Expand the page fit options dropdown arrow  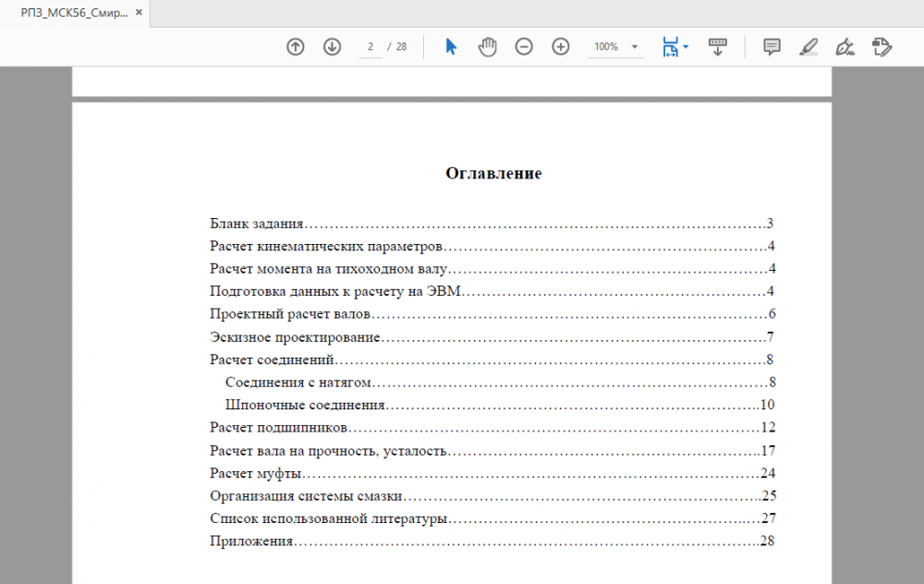[x=686, y=47]
